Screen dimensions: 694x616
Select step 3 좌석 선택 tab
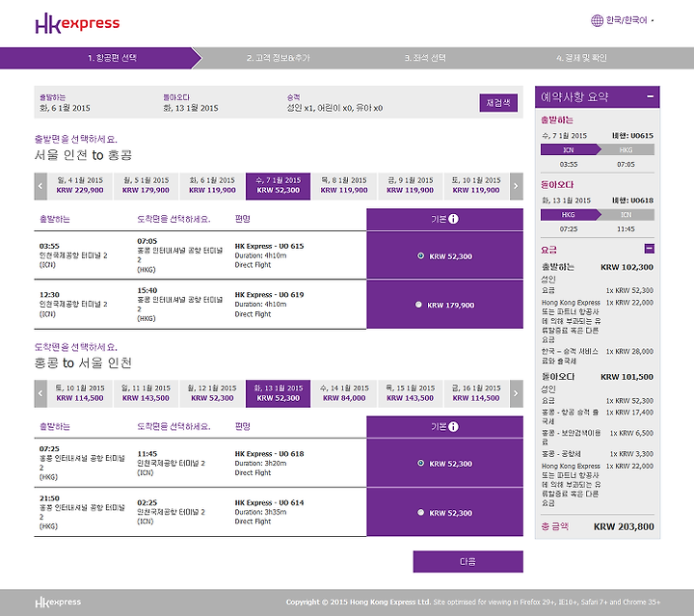tap(425, 58)
